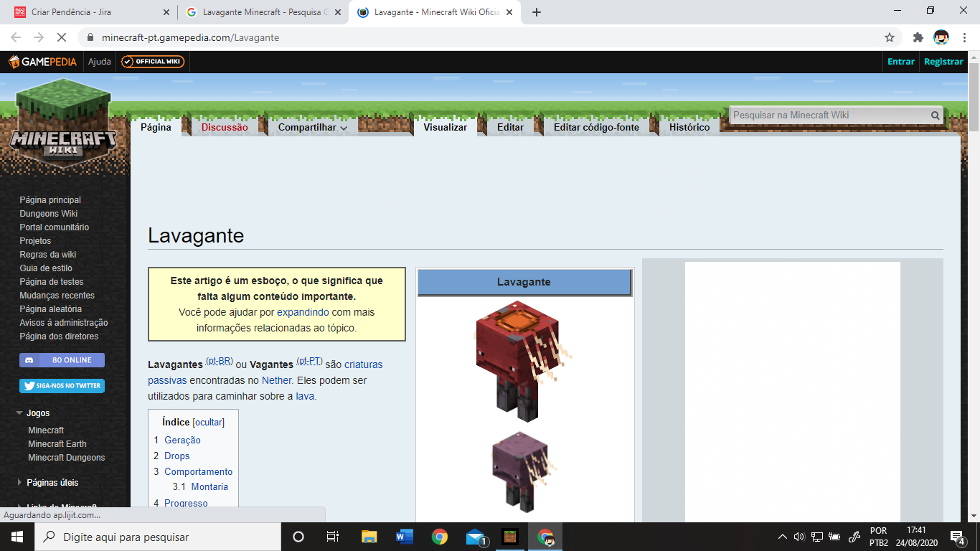
Task: Go to Página principal in sidebar
Action: [50, 200]
